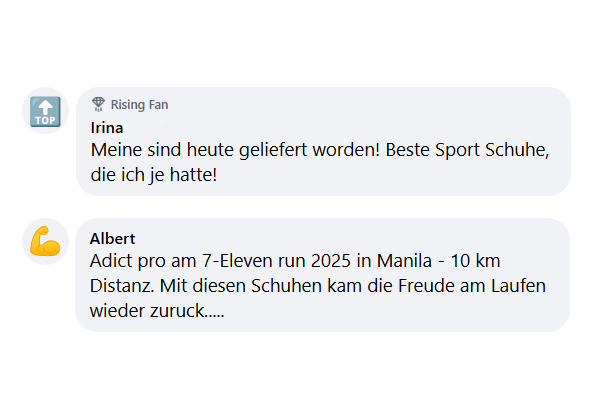Viewport: 600px width, 400px height.
Task: Click 'Freude' in Albert's comment
Action: click(421, 285)
